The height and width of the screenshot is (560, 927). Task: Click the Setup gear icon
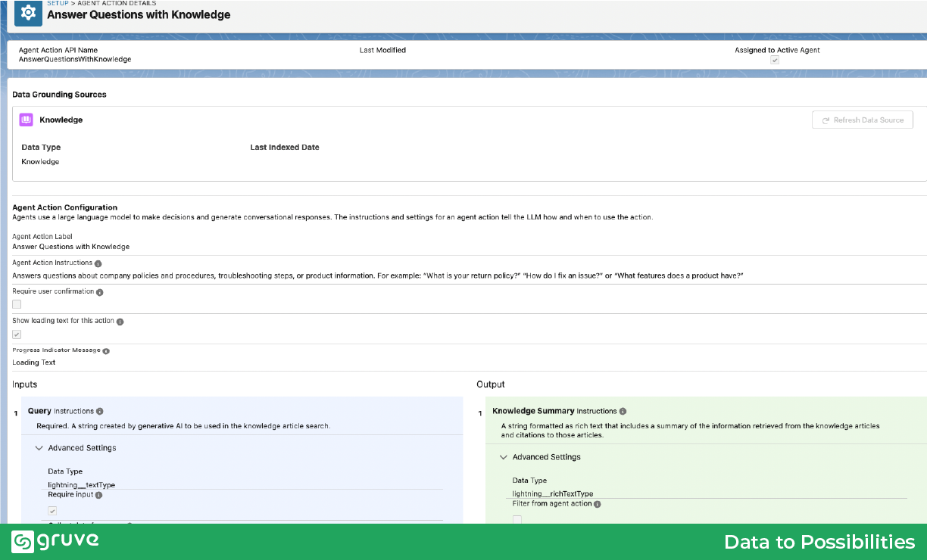(x=28, y=12)
